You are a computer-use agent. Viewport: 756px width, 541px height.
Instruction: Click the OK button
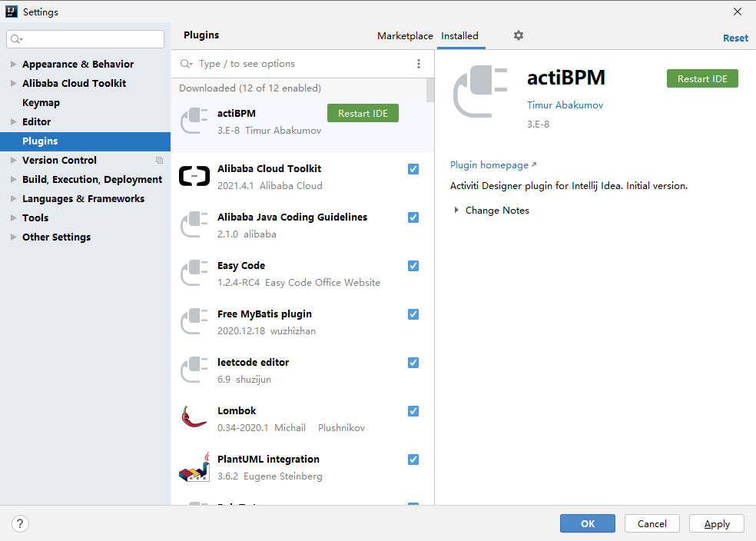pyautogui.click(x=587, y=523)
